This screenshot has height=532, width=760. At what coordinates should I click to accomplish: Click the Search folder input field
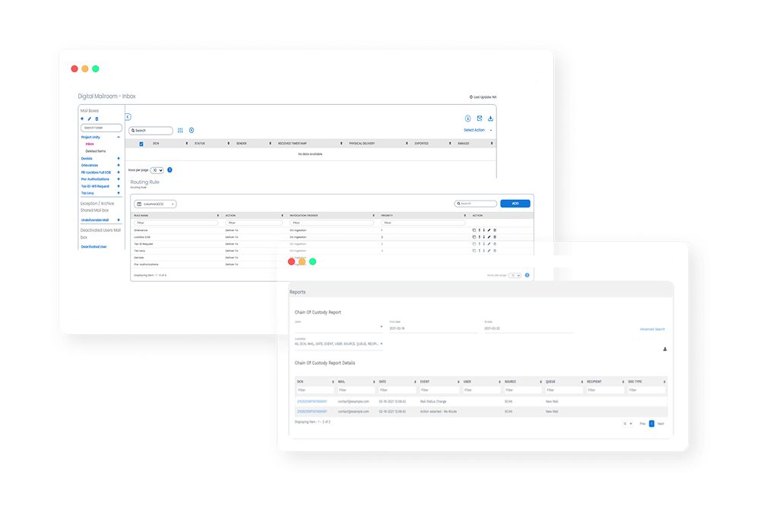(x=101, y=128)
